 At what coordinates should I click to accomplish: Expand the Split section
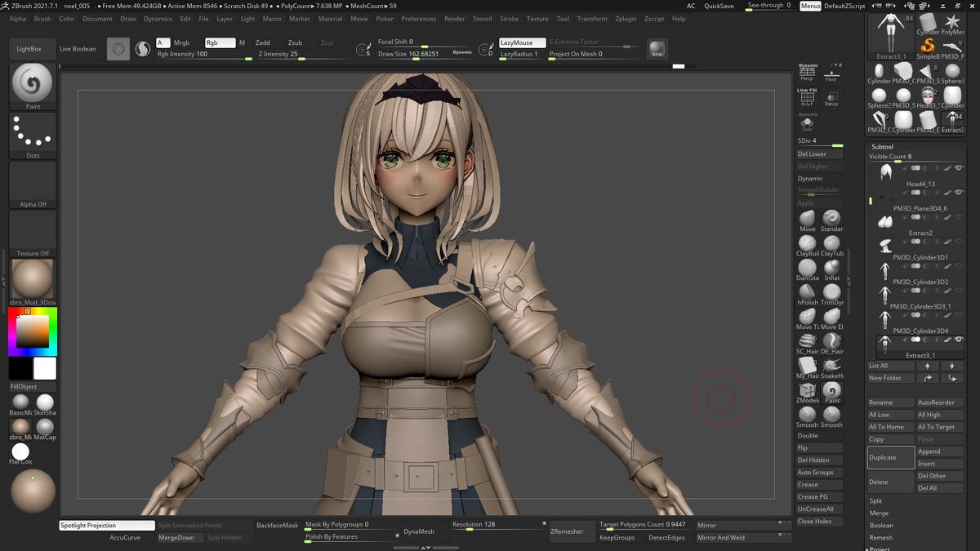(x=875, y=500)
